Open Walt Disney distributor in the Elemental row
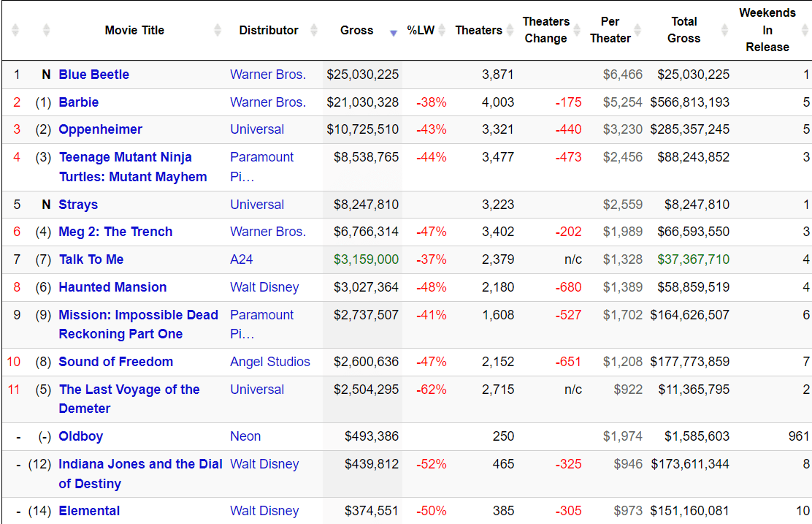Screen dimensions: 812x524 click(264, 511)
